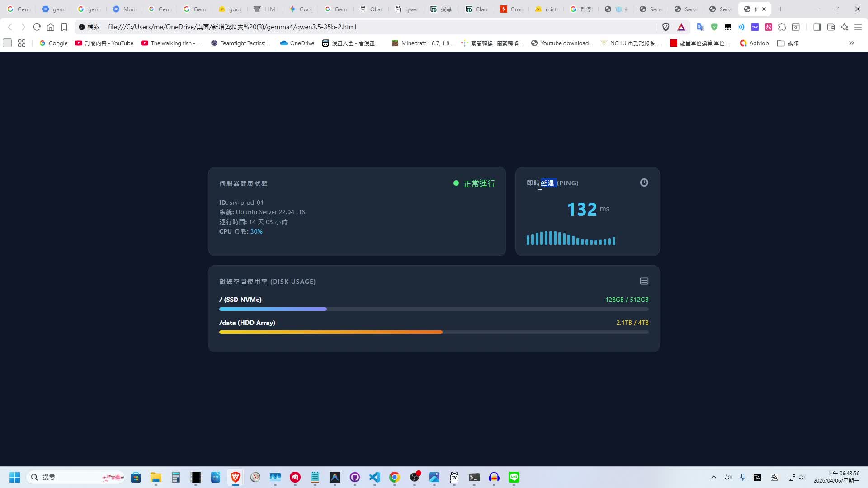Open the terminal icon in the taskbar

click(x=474, y=477)
